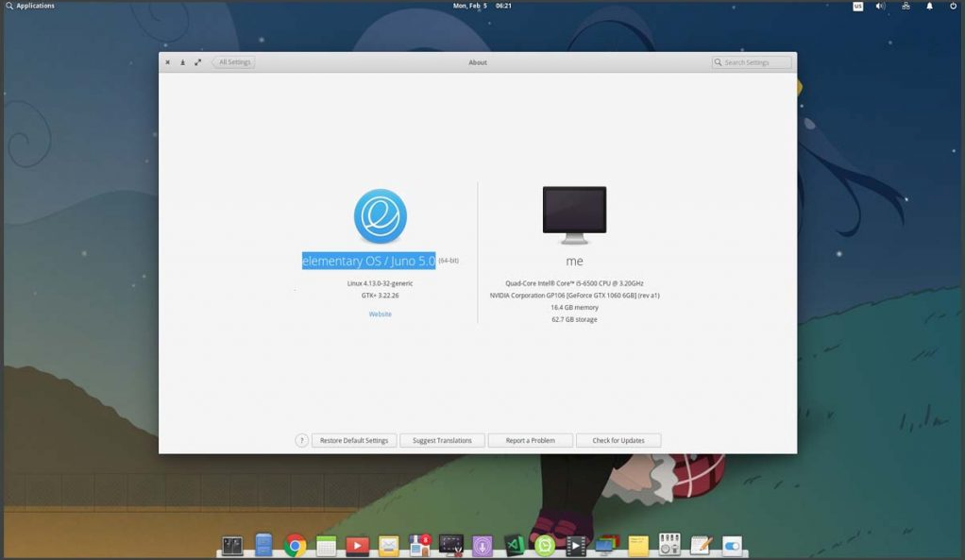Open the Videos film player in dock
This screenshot has height=560, width=965.
576,545
